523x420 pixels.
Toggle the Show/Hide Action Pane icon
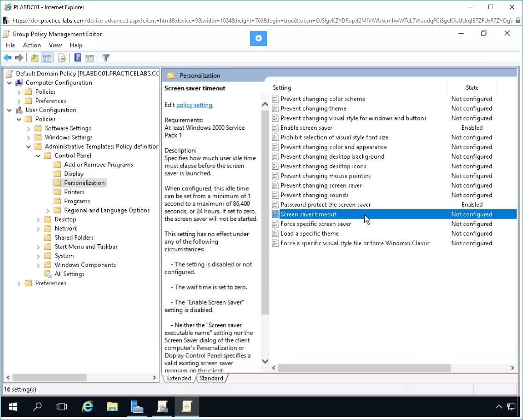coord(89,58)
